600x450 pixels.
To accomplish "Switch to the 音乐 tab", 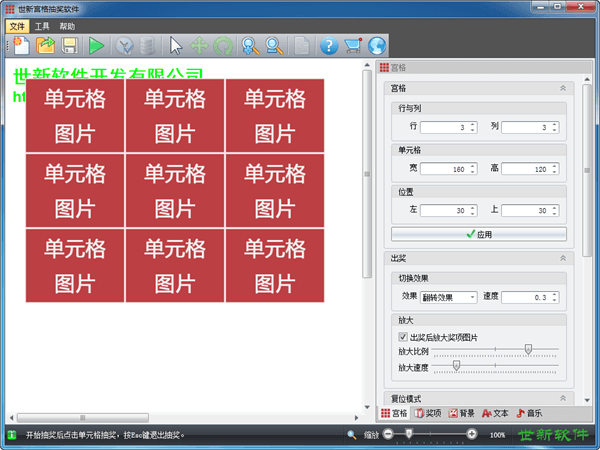I will (529, 413).
